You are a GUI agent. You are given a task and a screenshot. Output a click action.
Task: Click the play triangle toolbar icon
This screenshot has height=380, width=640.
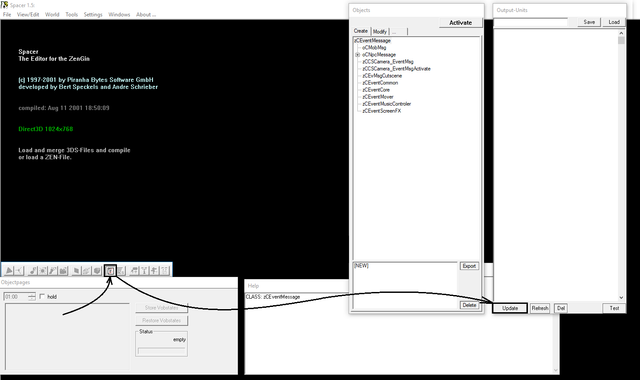pos(9,270)
